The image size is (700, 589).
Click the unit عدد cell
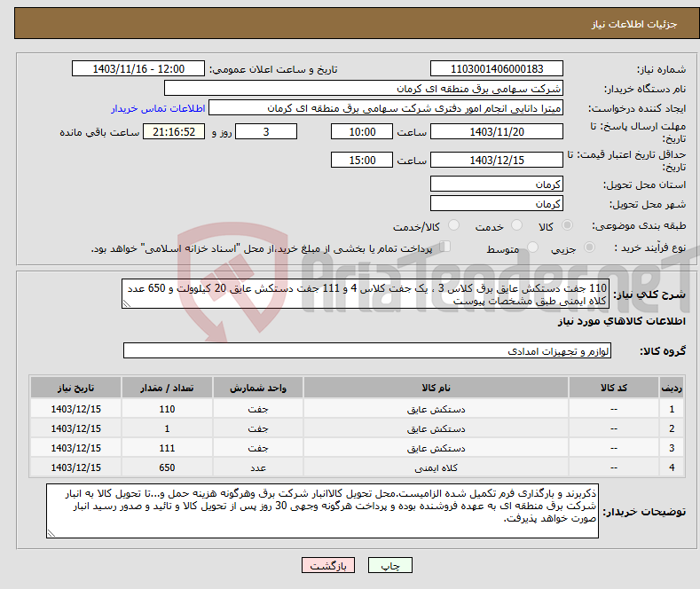pyautogui.click(x=258, y=467)
